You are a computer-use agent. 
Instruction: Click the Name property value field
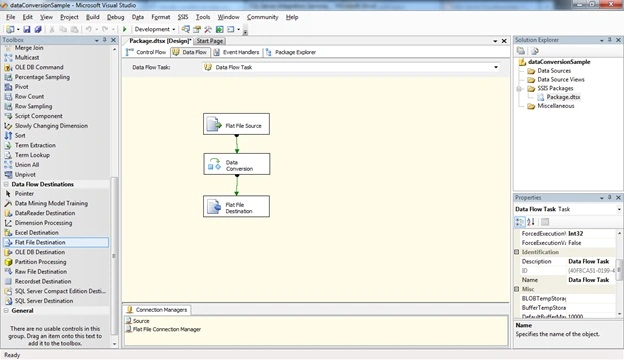pyautogui.click(x=591, y=280)
